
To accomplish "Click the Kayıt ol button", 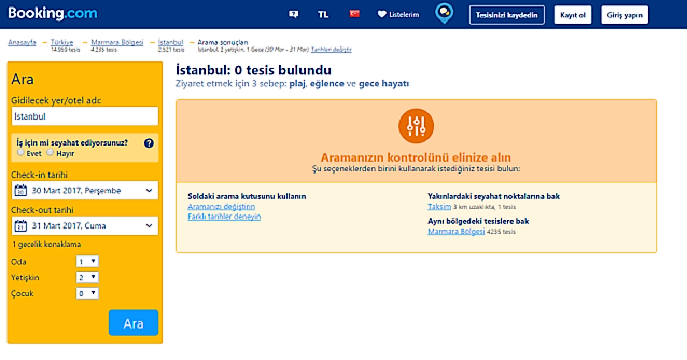I will click(573, 15).
